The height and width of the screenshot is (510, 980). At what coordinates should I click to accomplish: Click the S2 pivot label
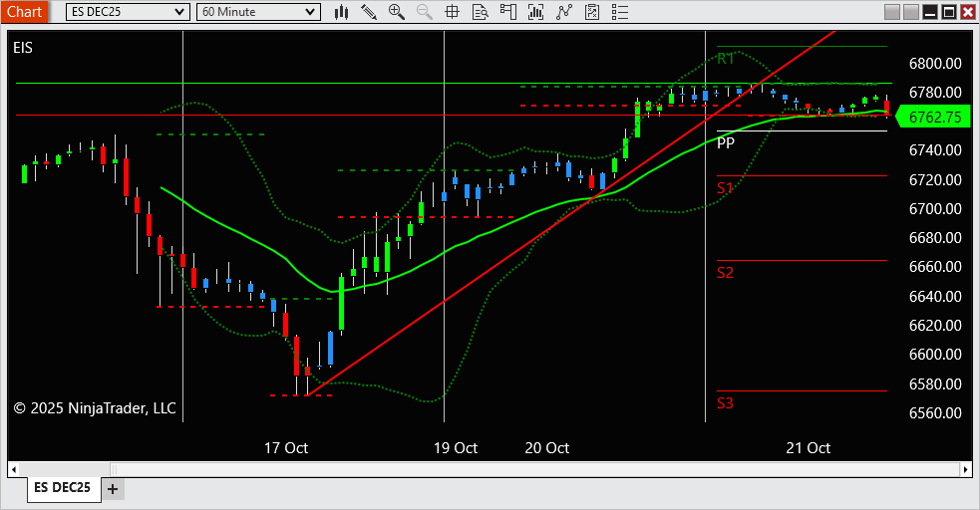click(725, 273)
